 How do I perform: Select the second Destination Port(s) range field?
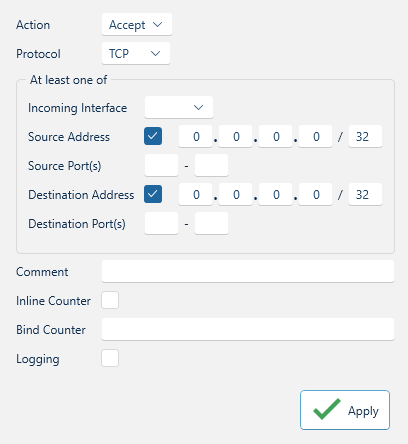(211, 223)
